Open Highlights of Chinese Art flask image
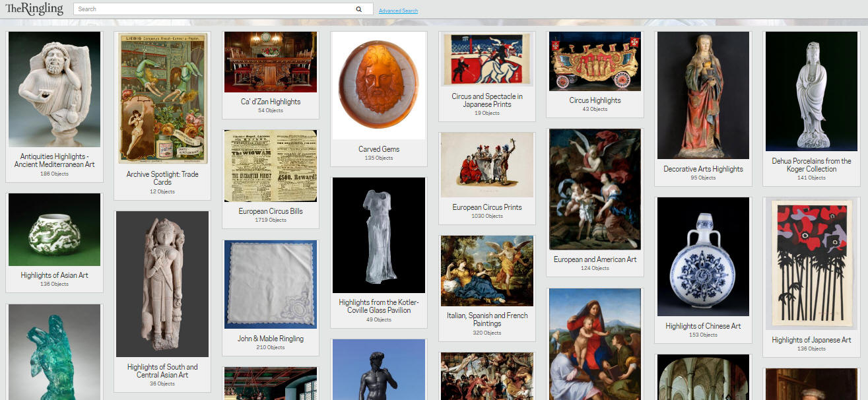The width and height of the screenshot is (868, 400). (x=704, y=257)
